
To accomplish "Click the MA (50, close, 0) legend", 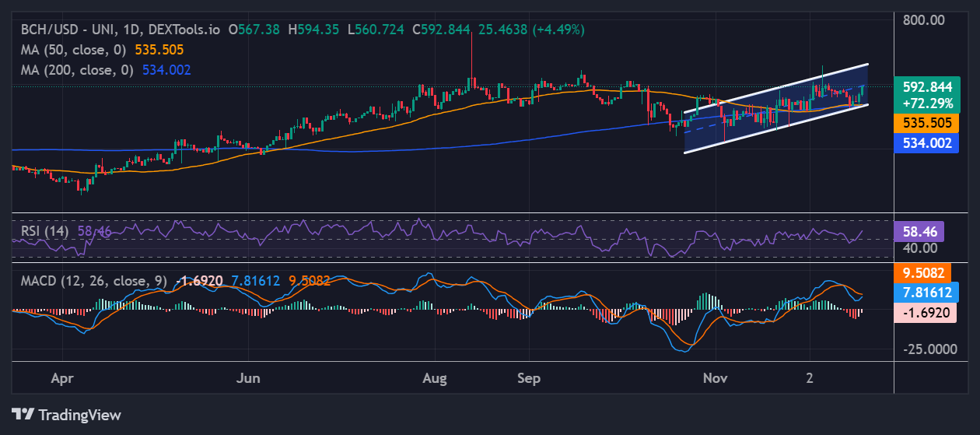I will (75, 49).
